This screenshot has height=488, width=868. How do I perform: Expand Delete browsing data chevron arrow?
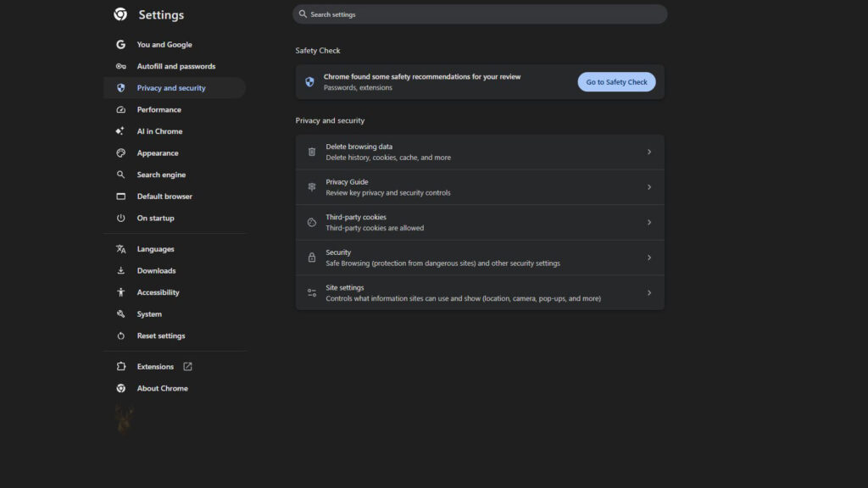(648, 152)
